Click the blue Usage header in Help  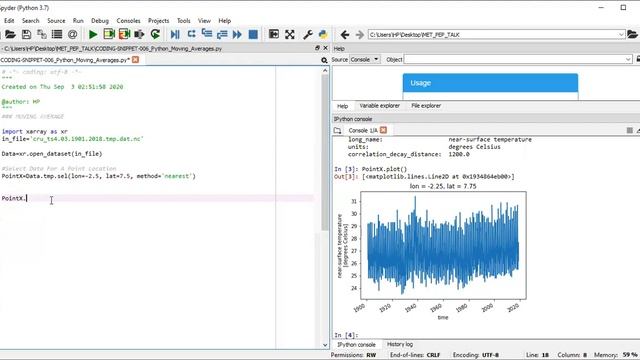[x=490, y=83]
